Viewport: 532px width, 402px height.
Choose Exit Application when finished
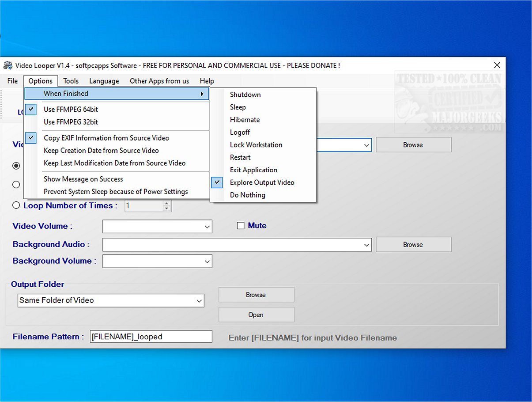pos(263,170)
